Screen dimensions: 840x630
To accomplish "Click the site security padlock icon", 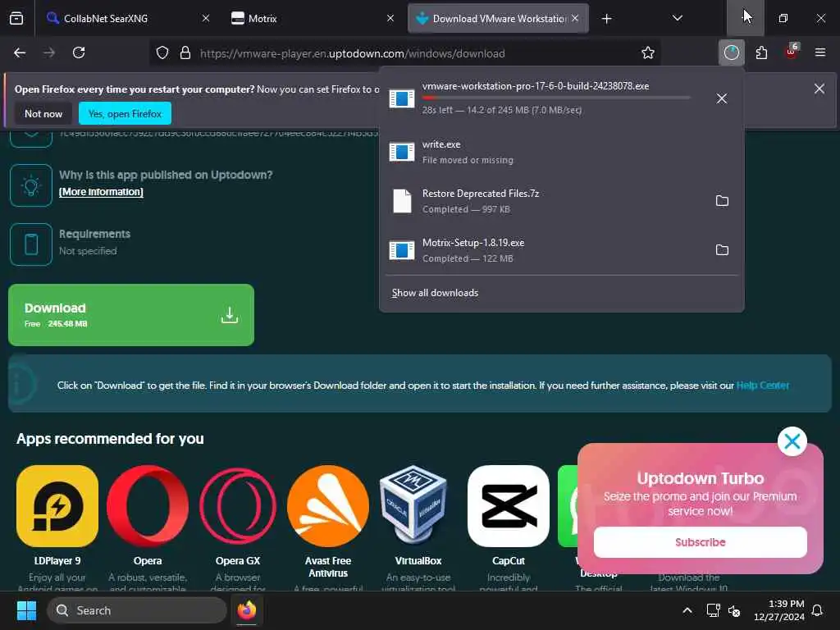I will 185,53.
